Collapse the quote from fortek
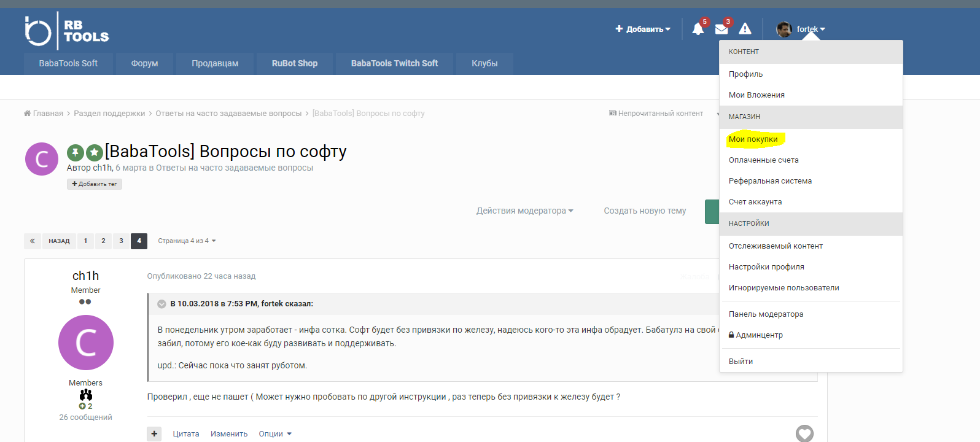Screen dimensions: 980x442 coord(161,304)
